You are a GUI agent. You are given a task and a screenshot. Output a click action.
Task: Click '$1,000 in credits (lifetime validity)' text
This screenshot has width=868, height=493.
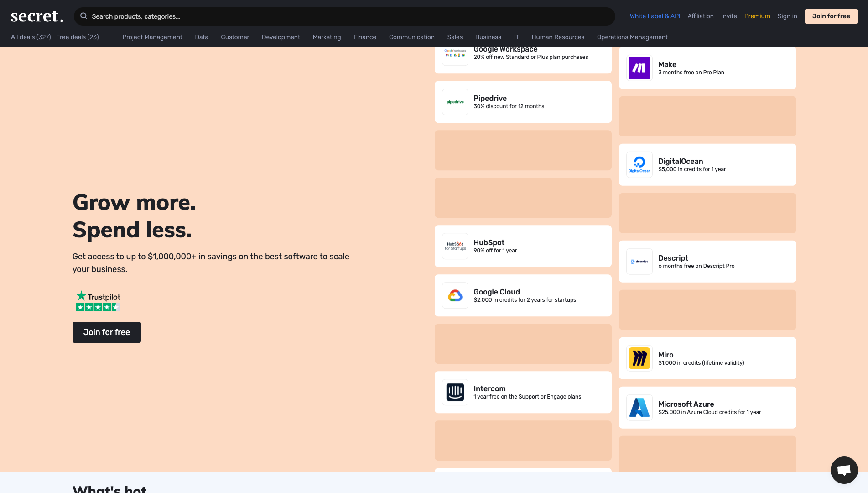click(x=701, y=363)
